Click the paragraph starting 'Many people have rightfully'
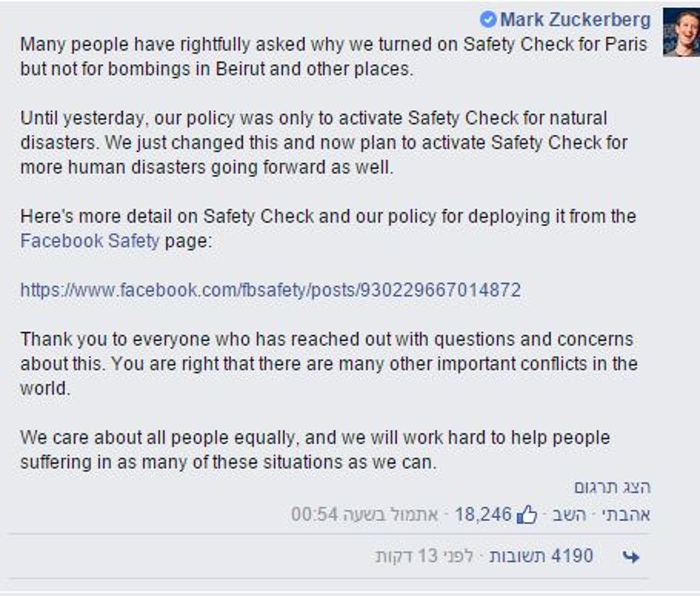This screenshot has height=596, width=700. click(x=333, y=56)
